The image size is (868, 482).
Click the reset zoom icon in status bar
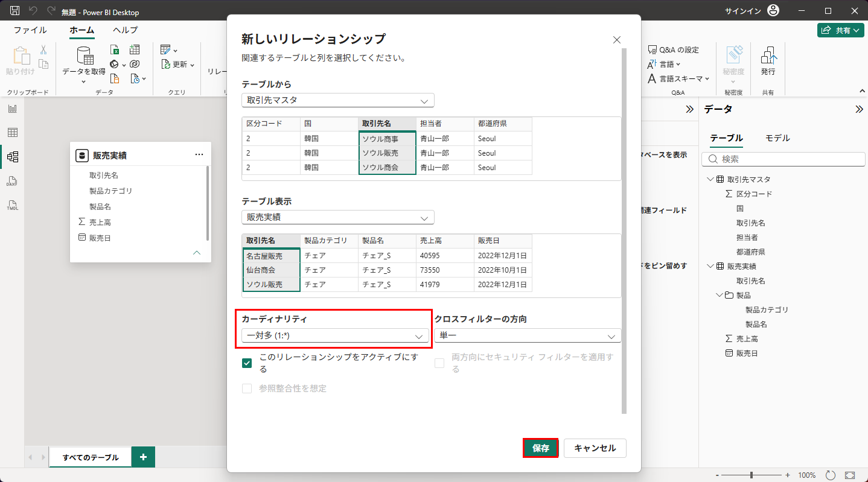[831, 475]
